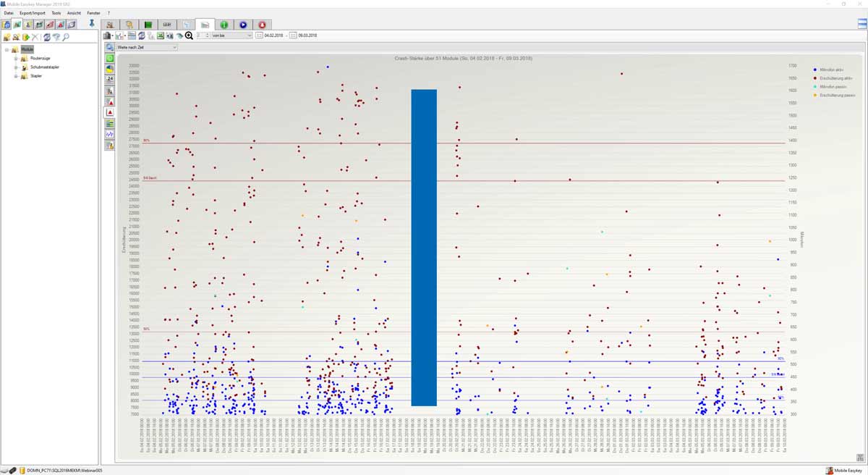Click the Mikrofon passiv legend entry
Image resolution: width=868 pixels, height=475 pixels.
830,86
